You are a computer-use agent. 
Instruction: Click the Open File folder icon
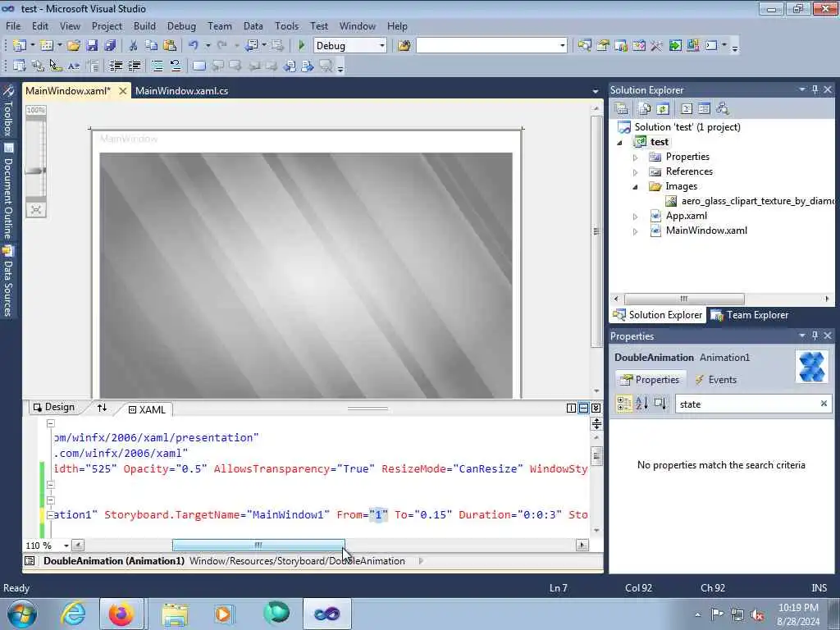tap(74, 46)
